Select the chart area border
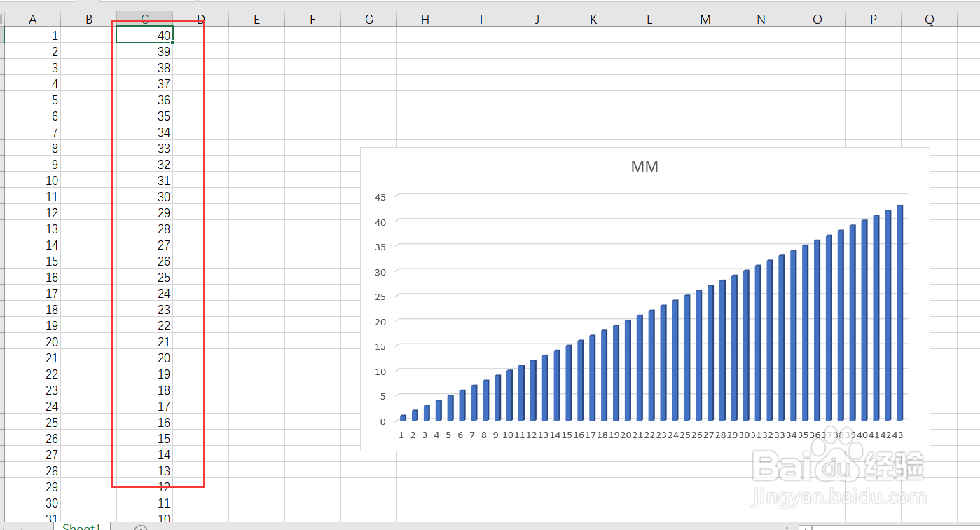Image resolution: width=980 pixels, height=530 pixels. (644, 148)
